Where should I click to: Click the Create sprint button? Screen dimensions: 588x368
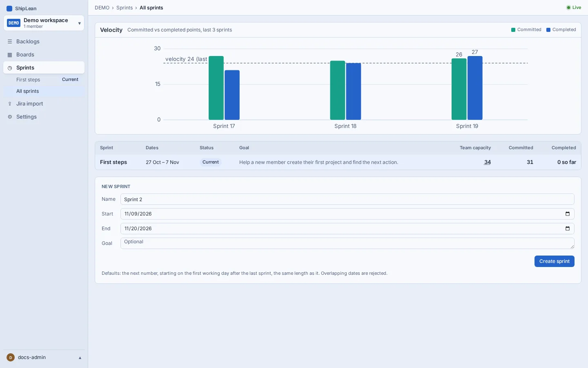[x=554, y=261]
